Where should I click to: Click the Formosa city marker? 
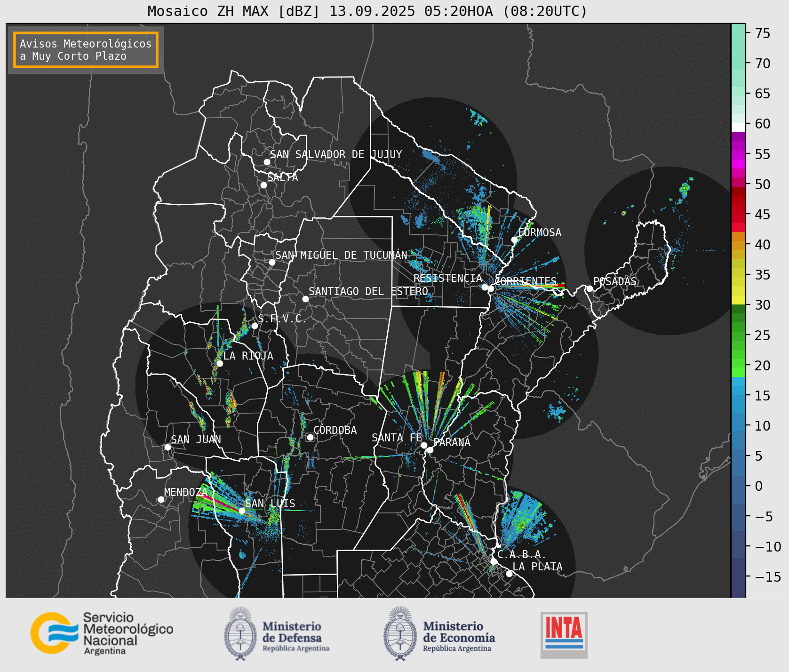[x=514, y=240]
